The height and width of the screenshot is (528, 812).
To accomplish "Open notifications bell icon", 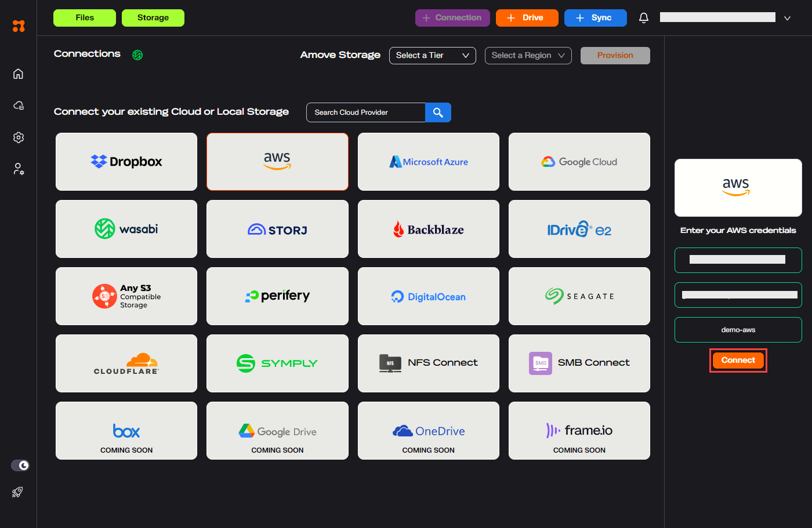I will click(x=643, y=18).
